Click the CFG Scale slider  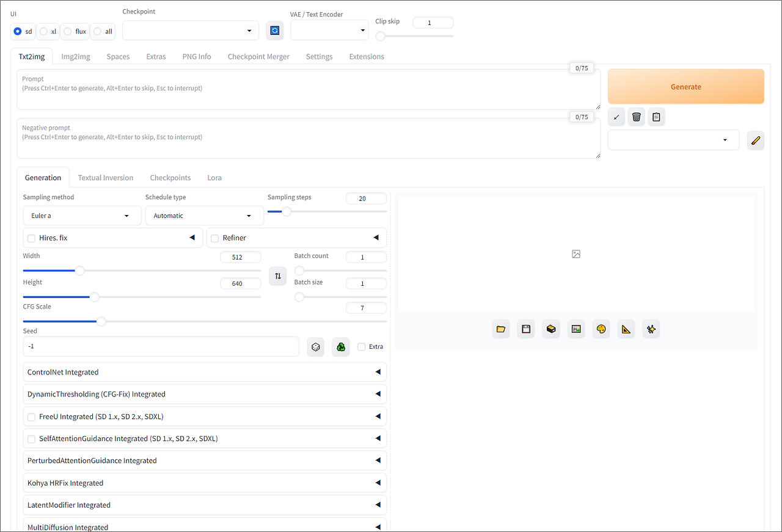pos(205,321)
